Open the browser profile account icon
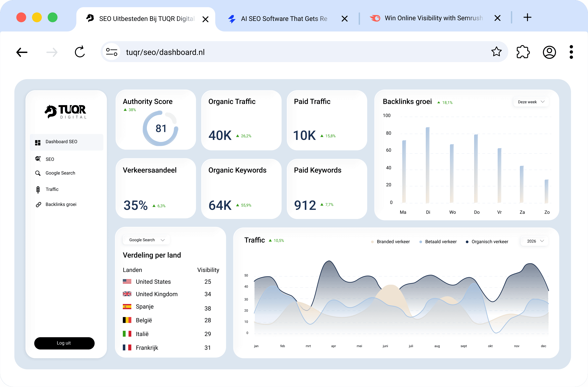The image size is (588, 387). pos(549,52)
